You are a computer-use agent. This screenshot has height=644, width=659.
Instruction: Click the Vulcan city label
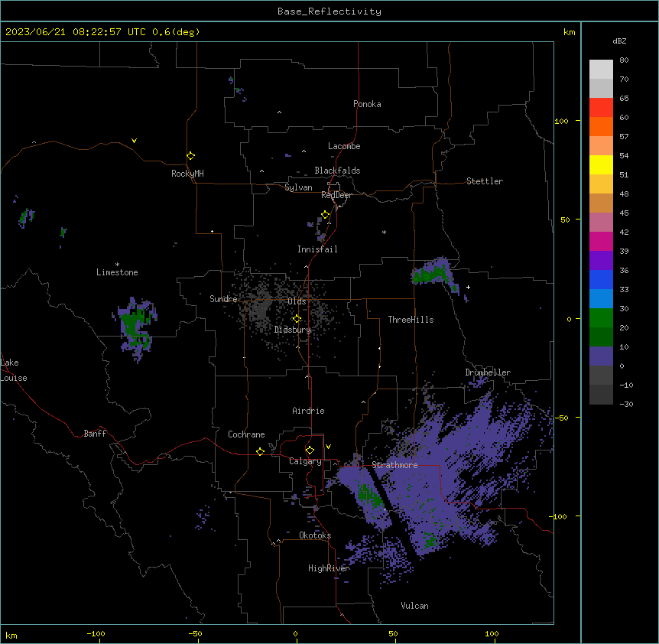[x=415, y=606]
